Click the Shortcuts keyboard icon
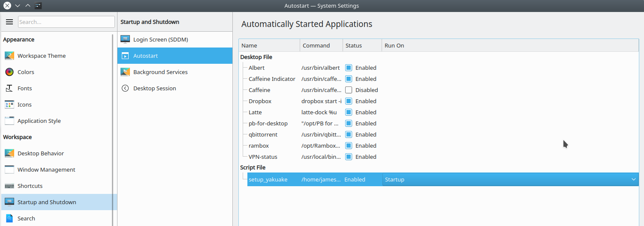 tap(9, 186)
